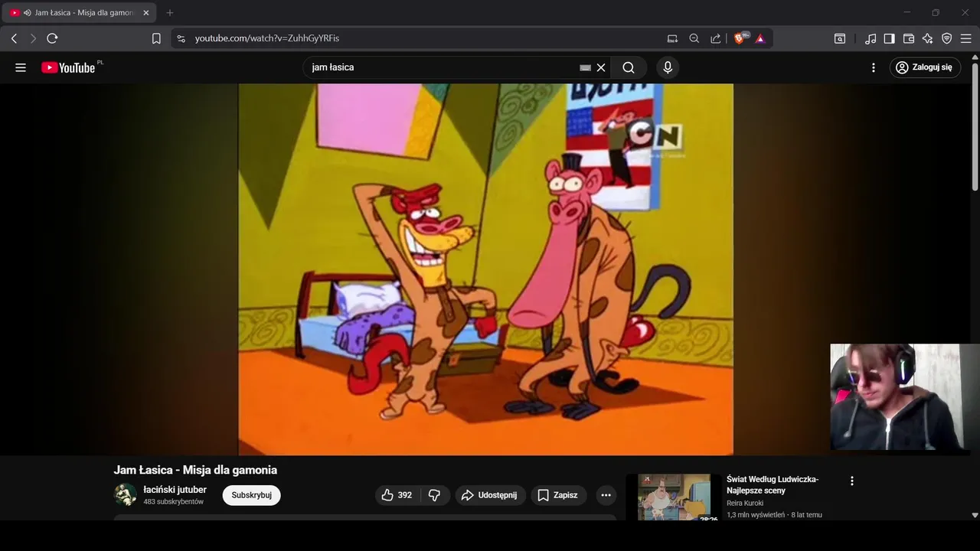Image resolution: width=980 pixels, height=551 pixels.
Task: Select the Jam Łasica browser tab
Action: click(x=80, y=13)
